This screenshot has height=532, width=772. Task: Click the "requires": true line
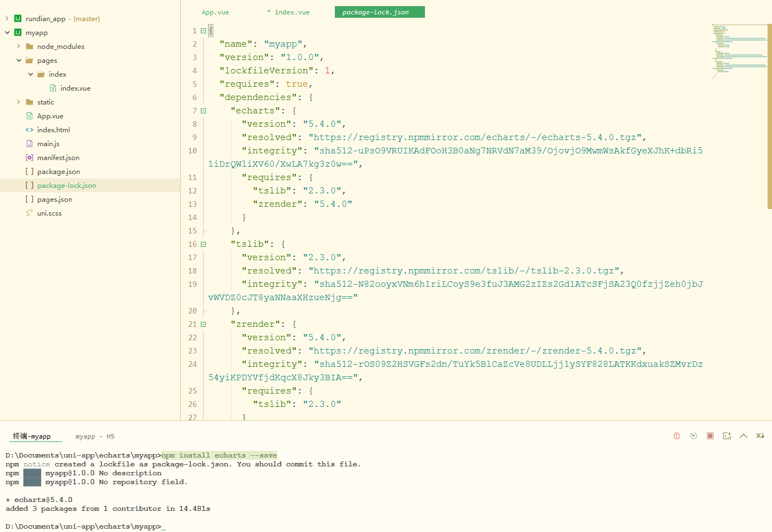266,84
